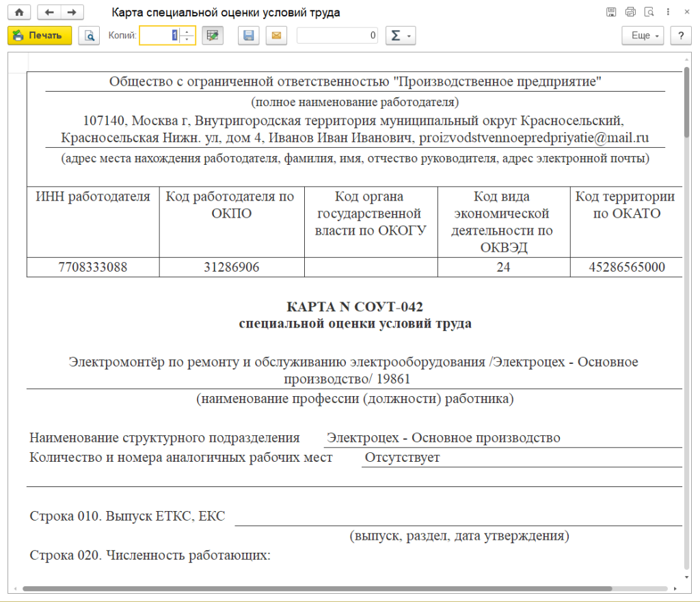
Task: Expand the Sigma sum dropdown
Action: coord(401,36)
